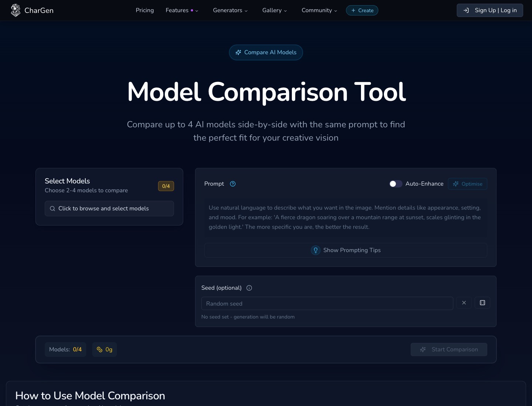Viewport: 532px width, 406px height.
Task: Click the Optimise button with sparkle icon
Action: tap(467, 184)
